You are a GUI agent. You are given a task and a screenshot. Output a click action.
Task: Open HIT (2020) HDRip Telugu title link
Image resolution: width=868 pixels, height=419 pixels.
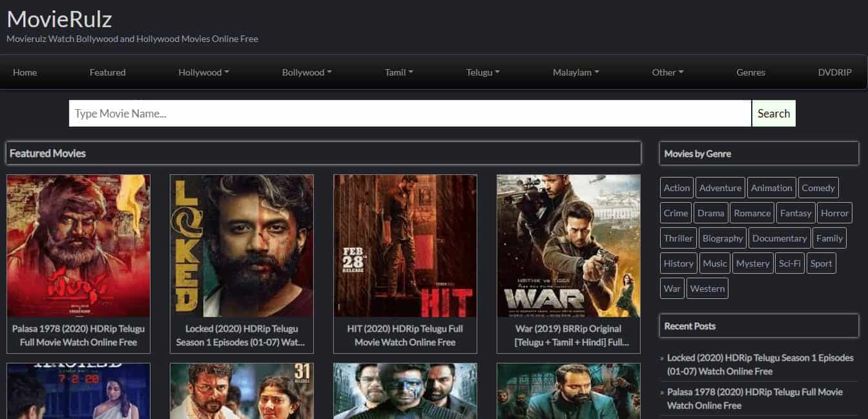click(x=405, y=335)
